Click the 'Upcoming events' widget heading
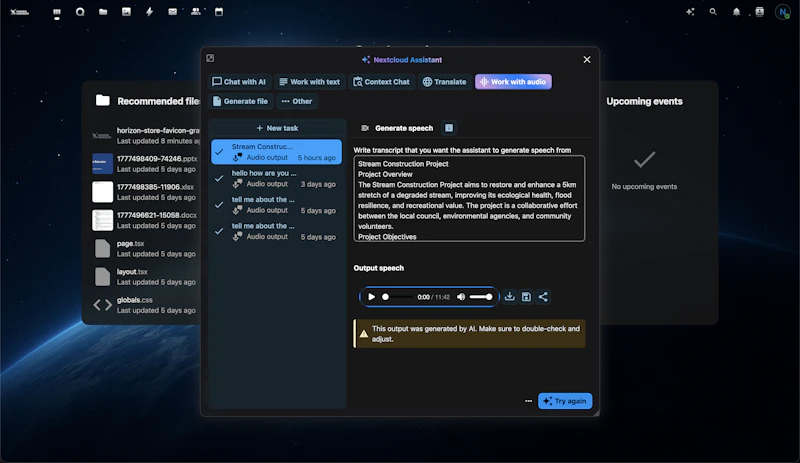This screenshot has width=800, height=463. pyautogui.click(x=644, y=101)
